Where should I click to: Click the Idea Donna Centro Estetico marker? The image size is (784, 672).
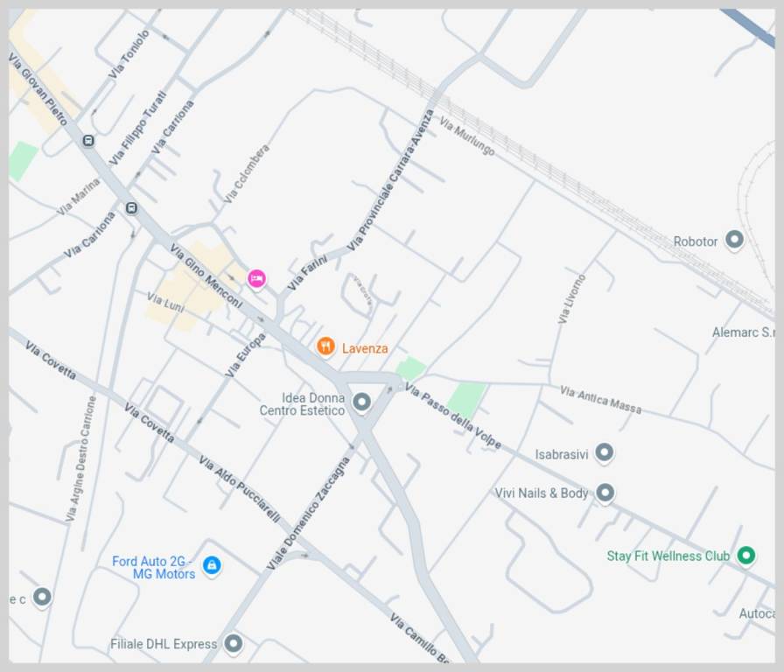tap(361, 402)
